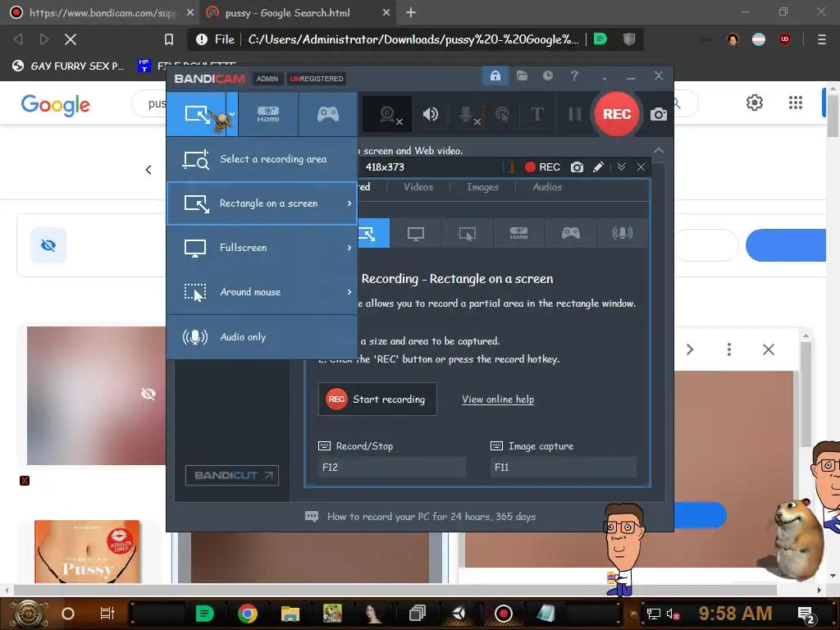Image resolution: width=840 pixels, height=630 pixels.
Task: Open the Bandicam help question mark
Action: click(x=574, y=76)
